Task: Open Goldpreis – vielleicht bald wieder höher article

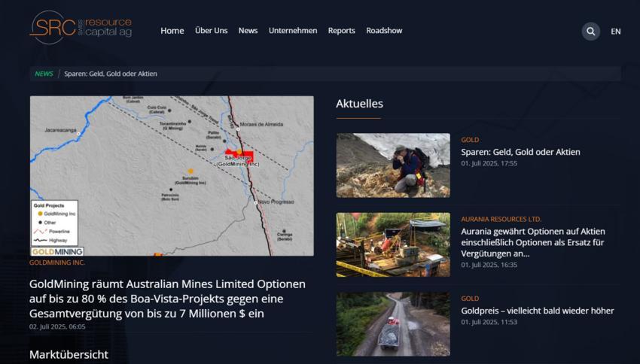Action: pyautogui.click(x=538, y=311)
